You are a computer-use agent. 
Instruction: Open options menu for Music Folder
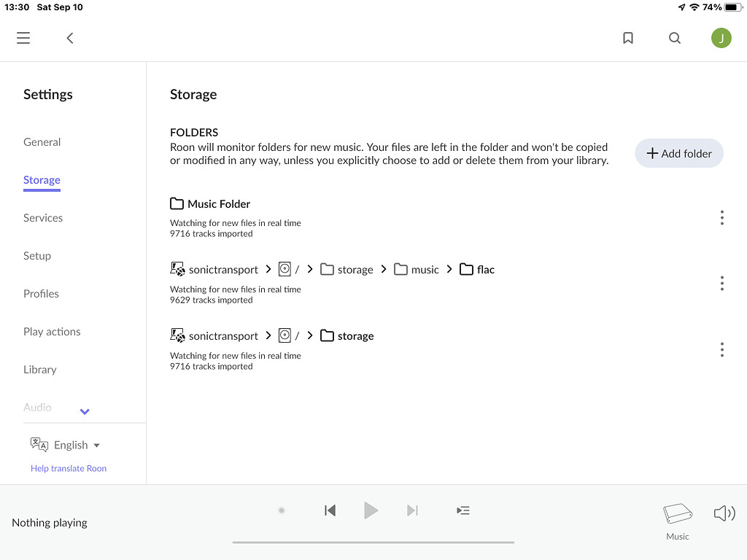point(721,217)
